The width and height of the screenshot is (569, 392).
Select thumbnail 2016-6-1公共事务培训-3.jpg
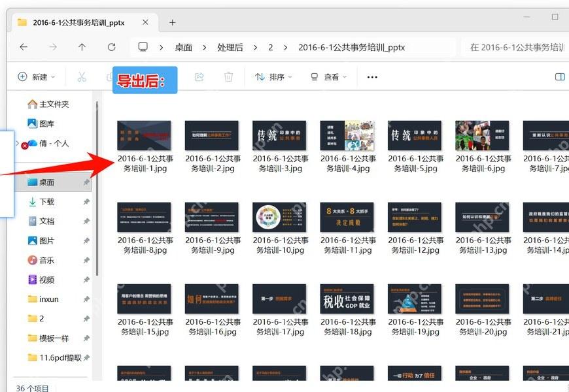coord(279,135)
